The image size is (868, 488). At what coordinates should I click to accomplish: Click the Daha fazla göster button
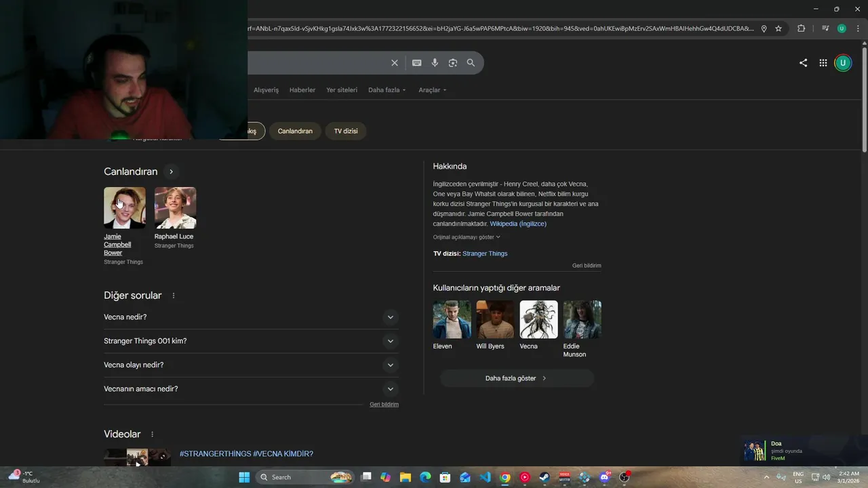(517, 378)
